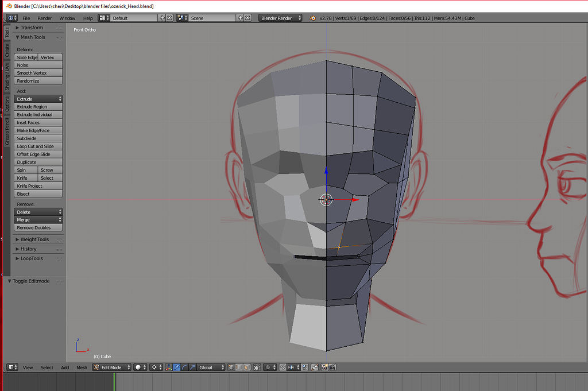588x391 pixels.
Task: Switch to the Create tab in tool shelf
Action: [7, 50]
